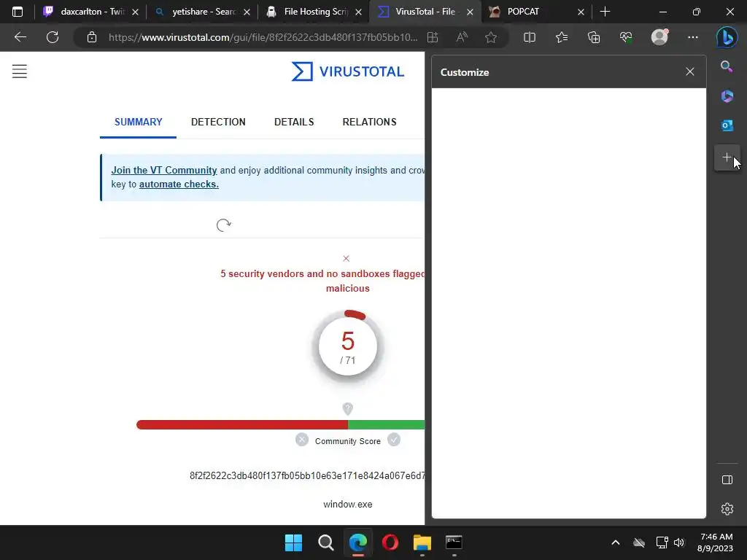Viewport: 747px width, 560px height.
Task: Open the terminal app from taskbar
Action: 454,542
